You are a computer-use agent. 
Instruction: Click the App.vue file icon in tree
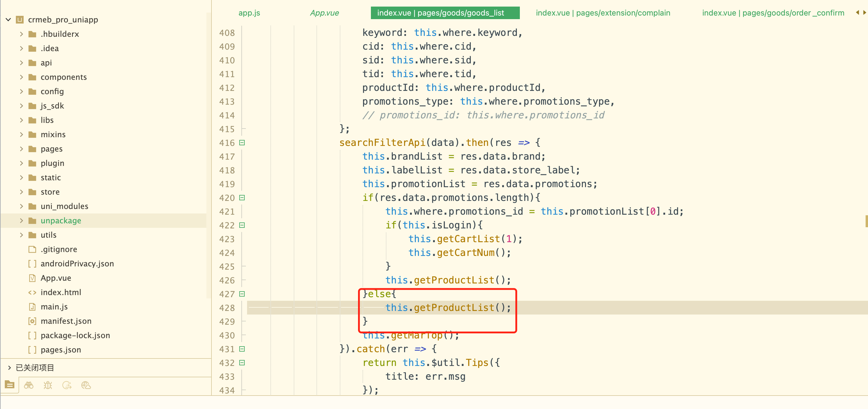coord(32,278)
